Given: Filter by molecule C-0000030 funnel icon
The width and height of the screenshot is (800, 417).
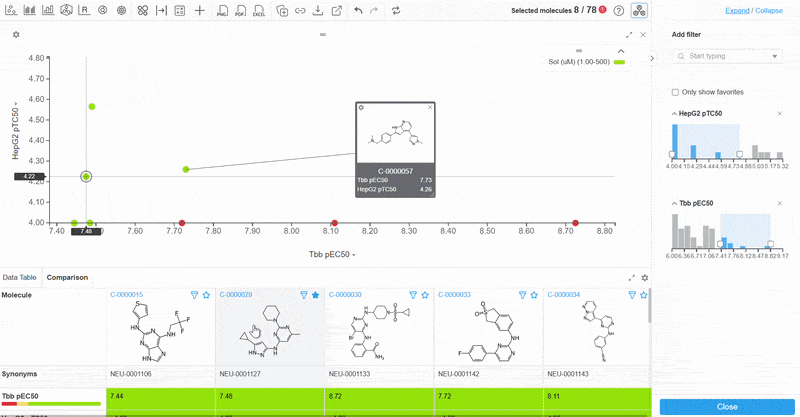Looking at the screenshot, I should click(x=413, y=295).
